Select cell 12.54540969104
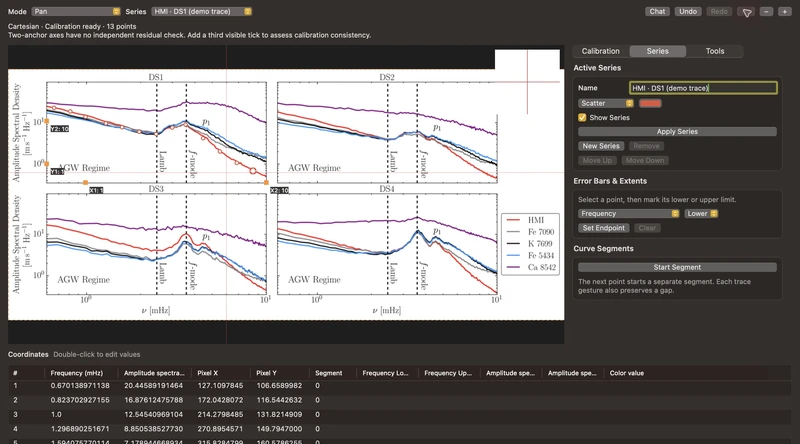The height and width of the screenshot is (444, 800). click(x=154, y=414)
